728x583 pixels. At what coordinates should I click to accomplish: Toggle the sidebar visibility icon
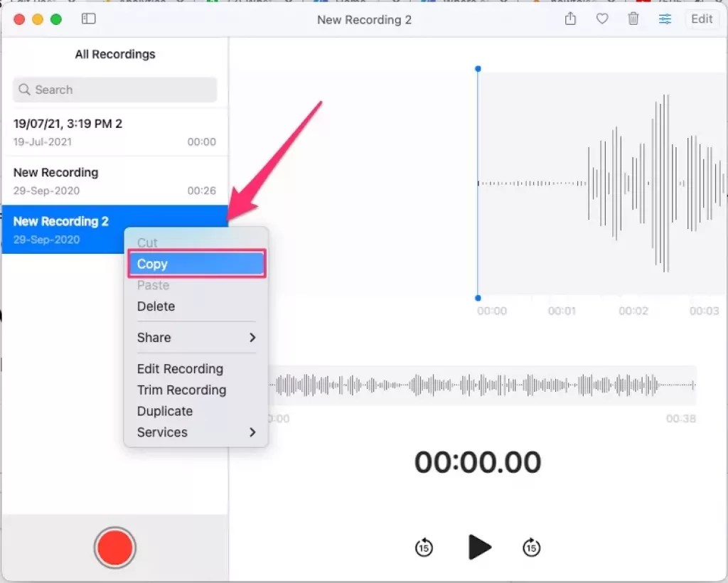89,18
